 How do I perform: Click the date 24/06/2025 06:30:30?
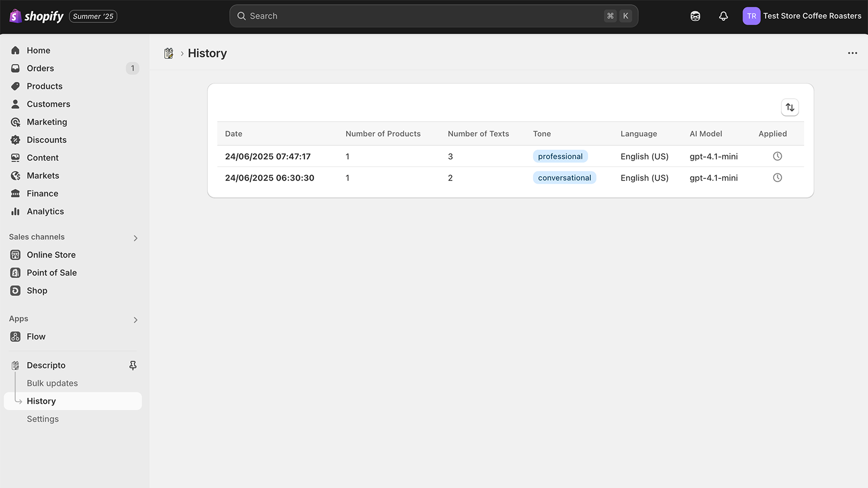[270, 178]
